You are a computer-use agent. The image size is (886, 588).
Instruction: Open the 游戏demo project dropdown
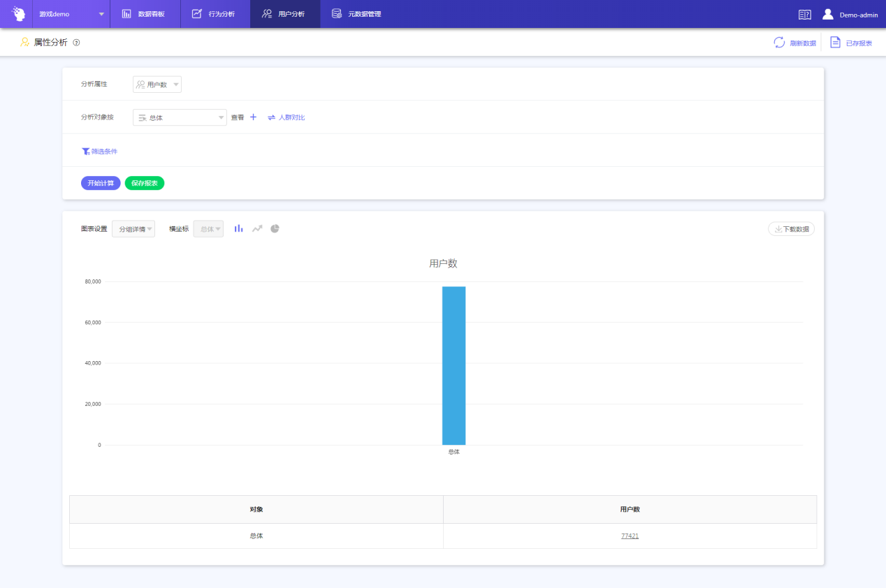tap(71, 14)
